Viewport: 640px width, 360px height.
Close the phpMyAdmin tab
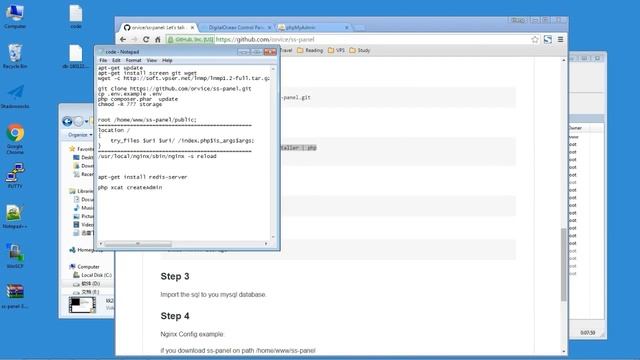[x=347, y=27]
